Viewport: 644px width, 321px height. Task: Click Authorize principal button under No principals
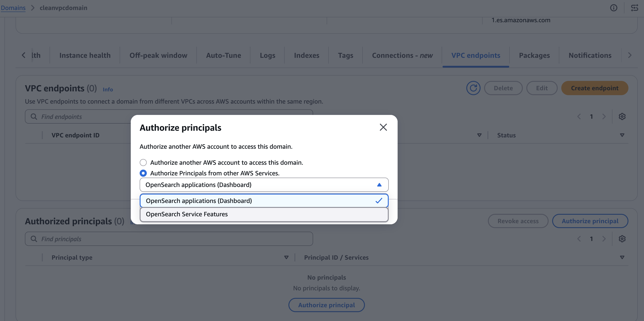click(326, 305)
